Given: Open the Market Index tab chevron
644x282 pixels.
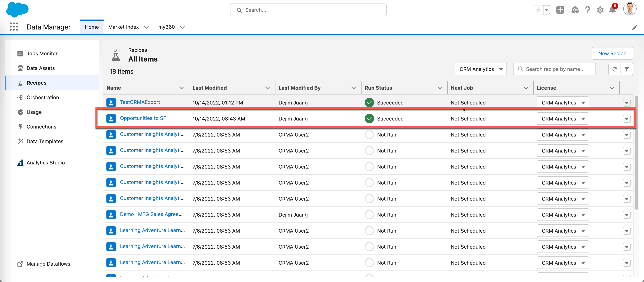Looking at the screenshot, I should click(x=146, y=27).
